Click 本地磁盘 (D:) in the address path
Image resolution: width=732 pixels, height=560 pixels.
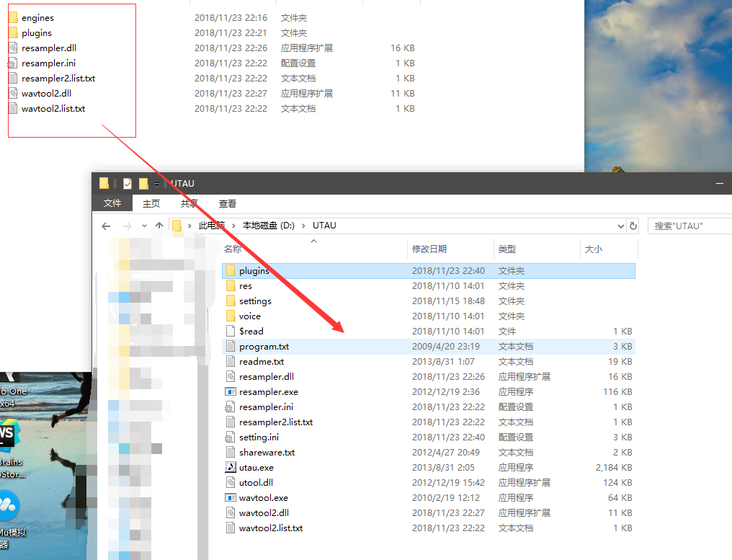pos(269,226)
